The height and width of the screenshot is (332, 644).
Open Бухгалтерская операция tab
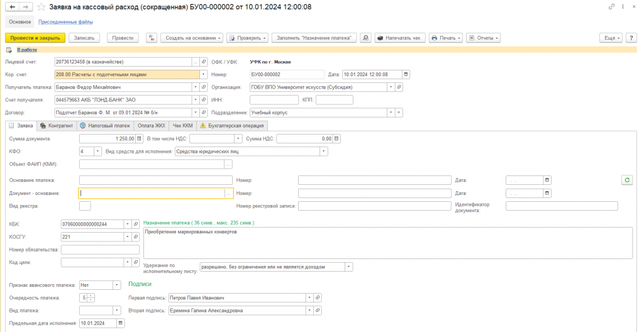(232, 125)
